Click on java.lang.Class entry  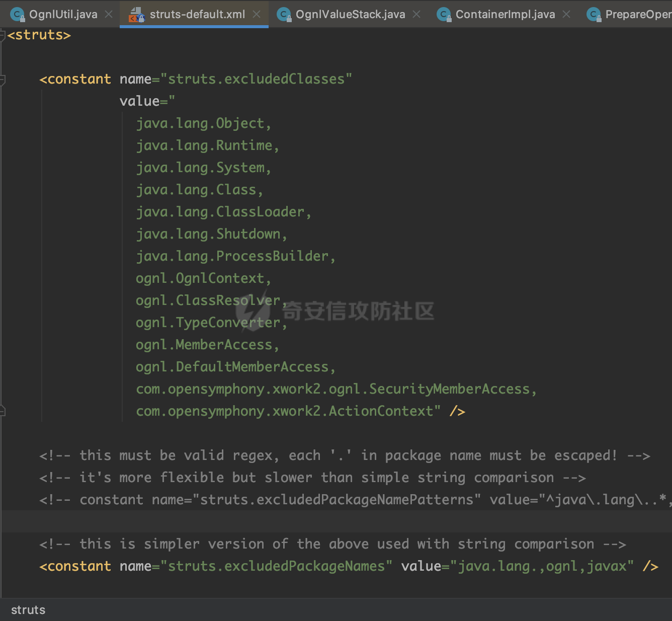tap(200, 190)
